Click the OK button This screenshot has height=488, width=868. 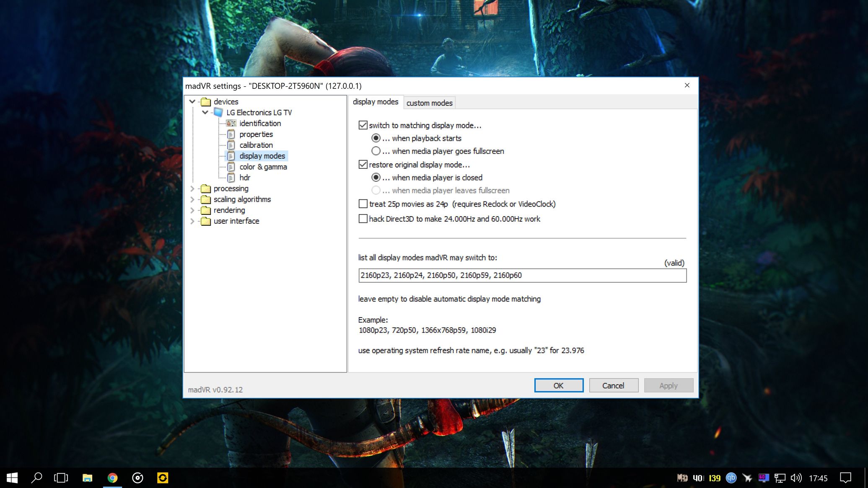[x=559, y=385]
